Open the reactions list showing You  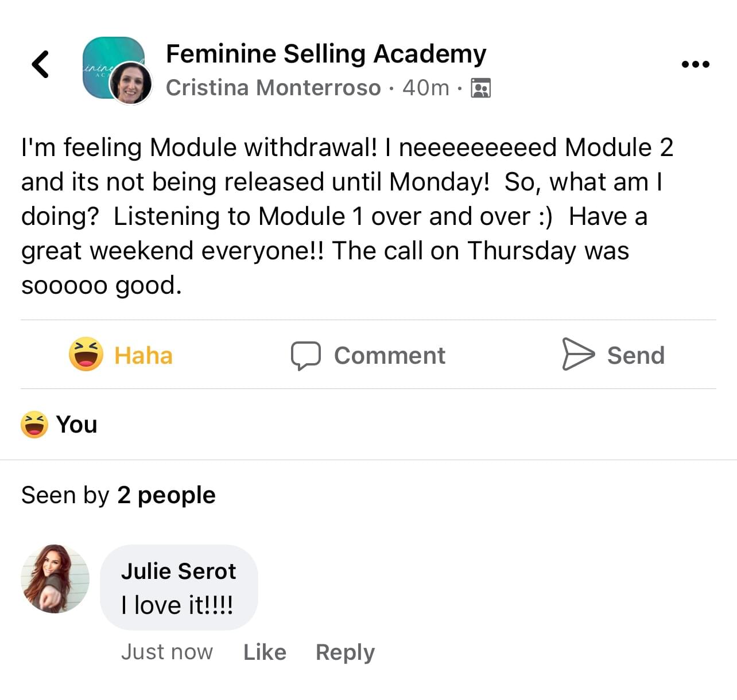(76, 425)
